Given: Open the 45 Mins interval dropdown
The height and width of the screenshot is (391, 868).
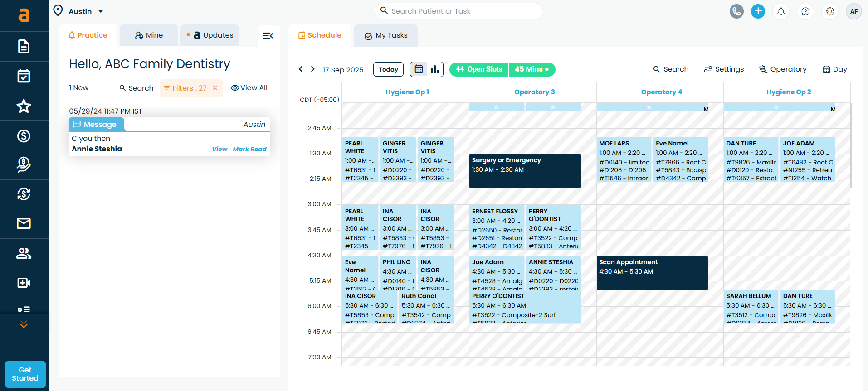Looking at the screenshot, I should (532, 69).
